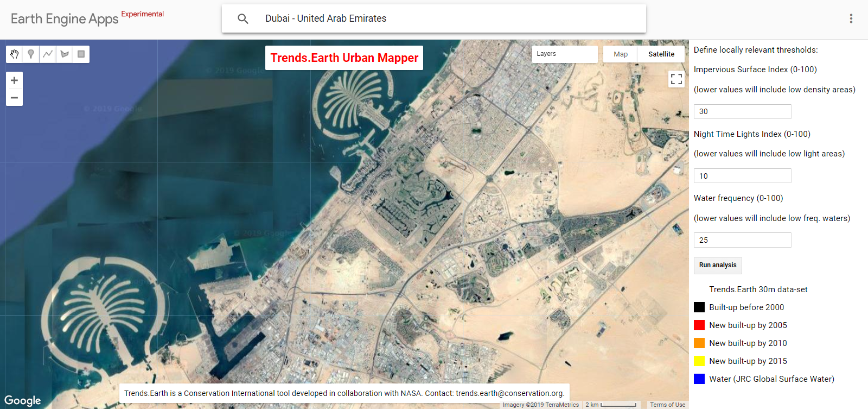Click the New built-up by 2005 label
The height and width of the screenshot is (409, 868).
[748, 325]
